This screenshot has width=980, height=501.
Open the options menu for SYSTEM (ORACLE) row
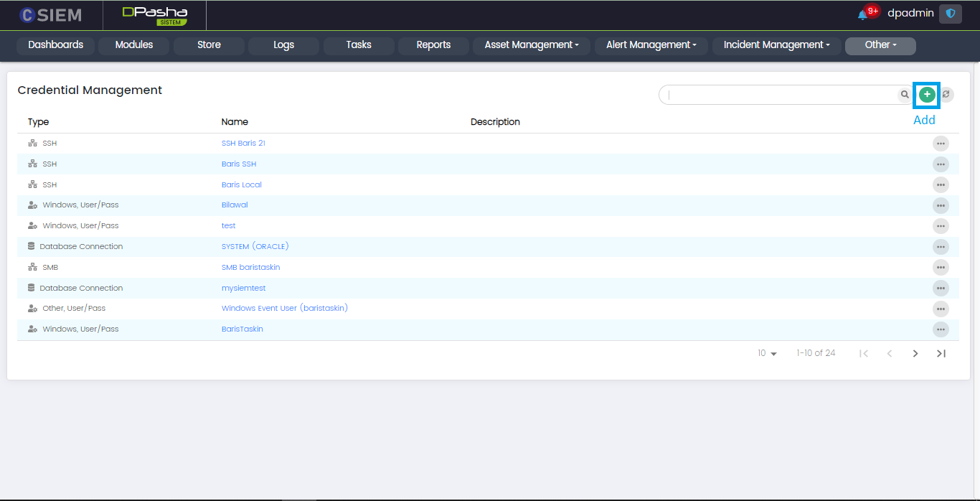click(x=941, y=247)
